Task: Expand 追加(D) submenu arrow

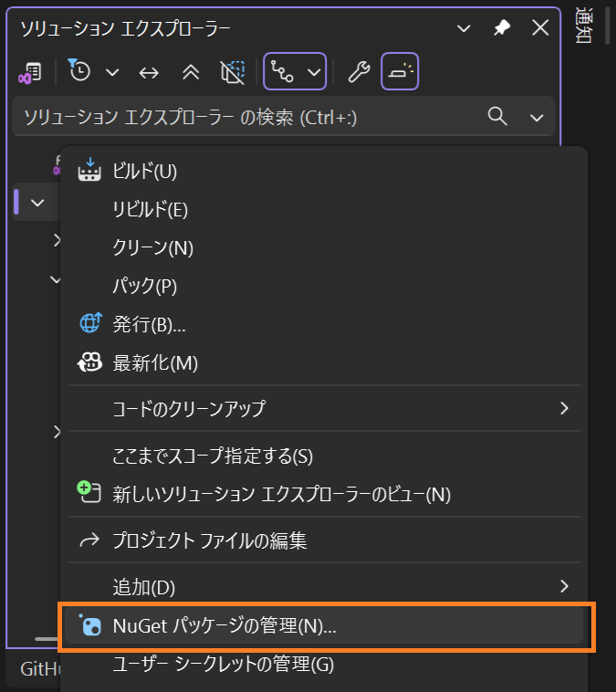Action: pos(564,586)
